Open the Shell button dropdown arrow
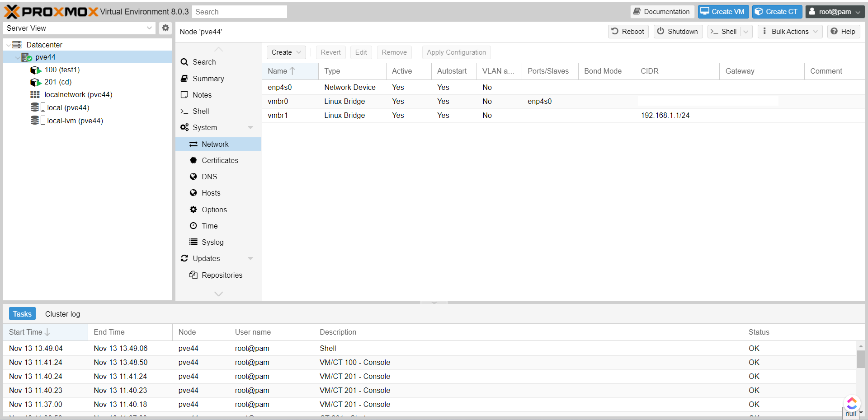The height and width of the screenshot is (420, 868). coord(745,32)
